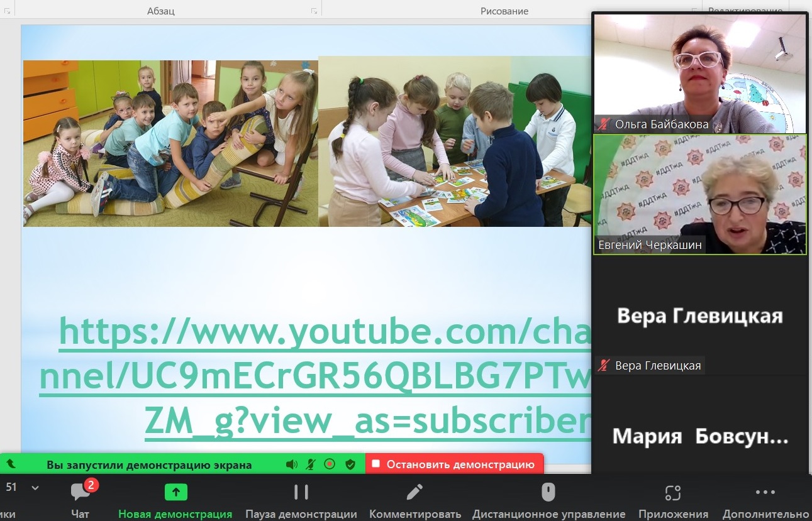Click the participants count 51
The image size is (812, 521).
pyautogui.click(x=11, y=487)
